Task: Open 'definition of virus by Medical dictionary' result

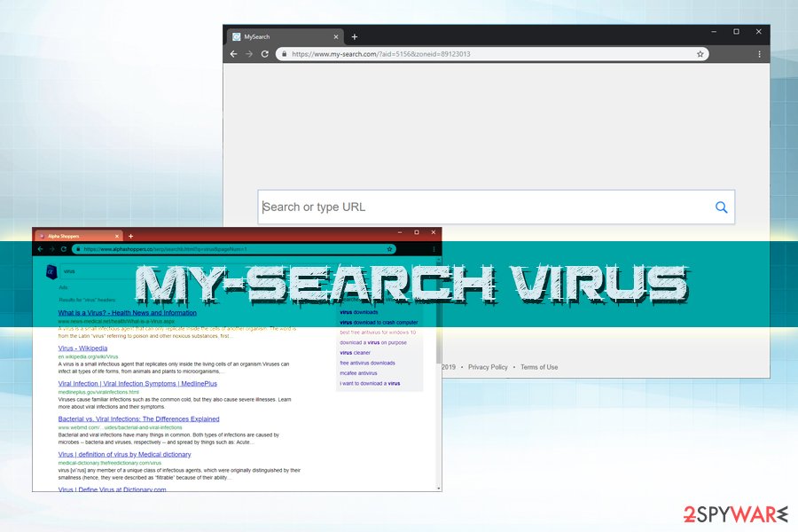Action: click(x=124, y=454)
